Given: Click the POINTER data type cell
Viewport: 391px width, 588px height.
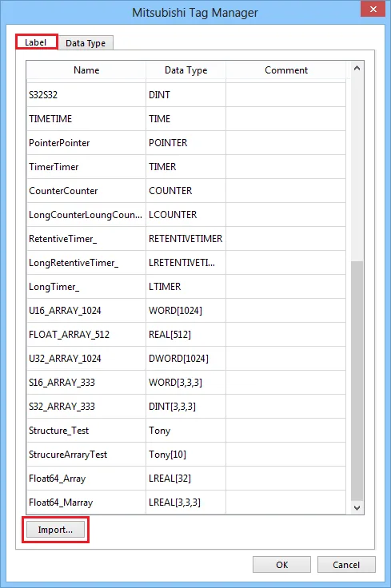Looking at the screenshot, I should pos(186,143).
